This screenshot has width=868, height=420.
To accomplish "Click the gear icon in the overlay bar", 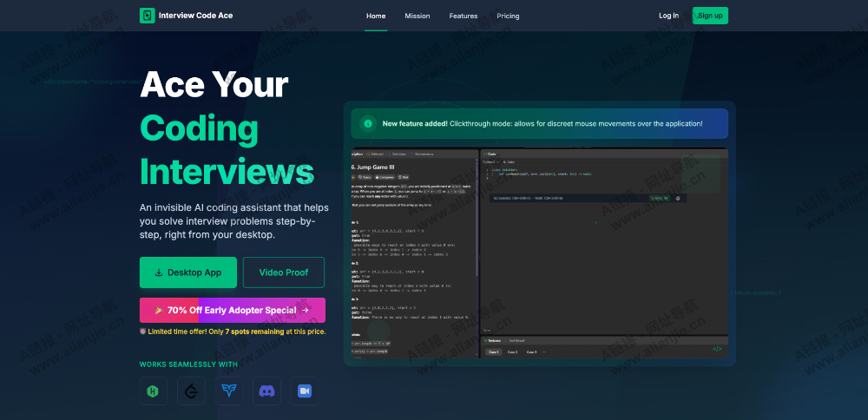I will pyautogui.click(x=678, y=198).
